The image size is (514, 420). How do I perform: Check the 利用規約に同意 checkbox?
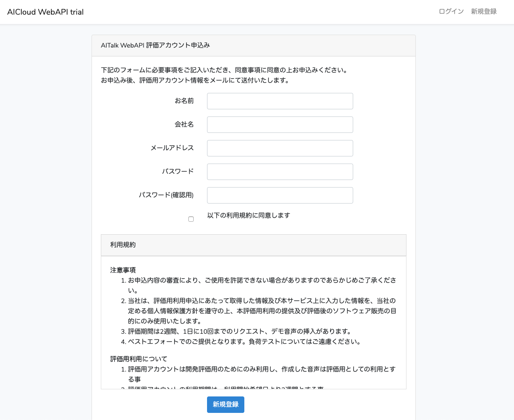pyautogui.click(x=191, y=219)
